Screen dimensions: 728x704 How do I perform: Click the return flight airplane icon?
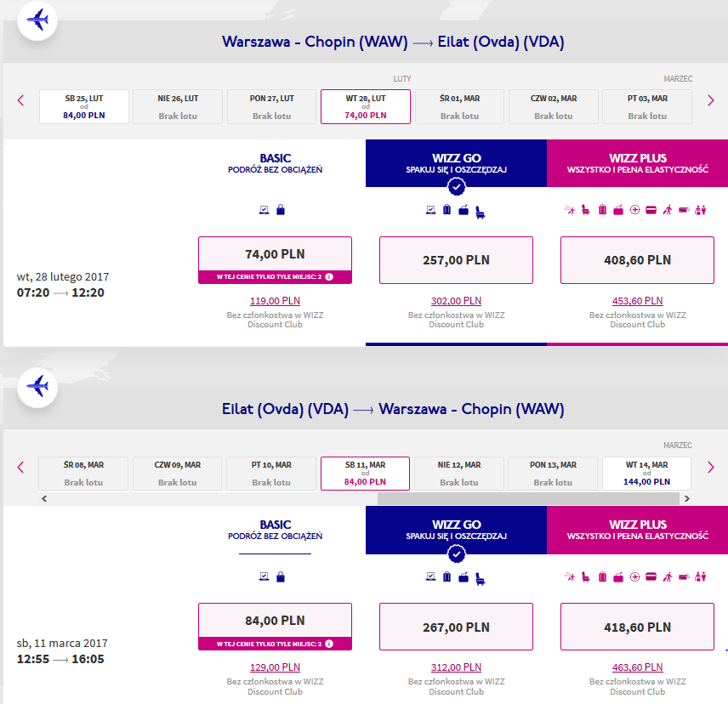coord(37,387)
